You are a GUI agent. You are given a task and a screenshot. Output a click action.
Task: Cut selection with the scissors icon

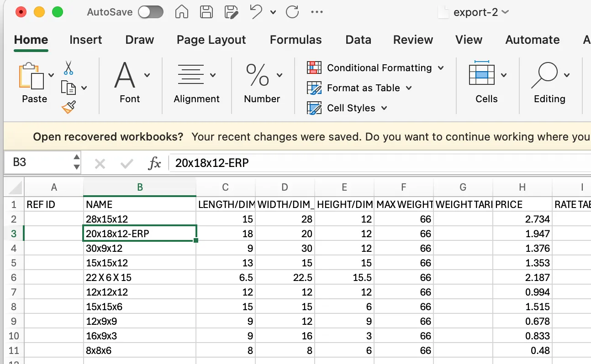69,68
